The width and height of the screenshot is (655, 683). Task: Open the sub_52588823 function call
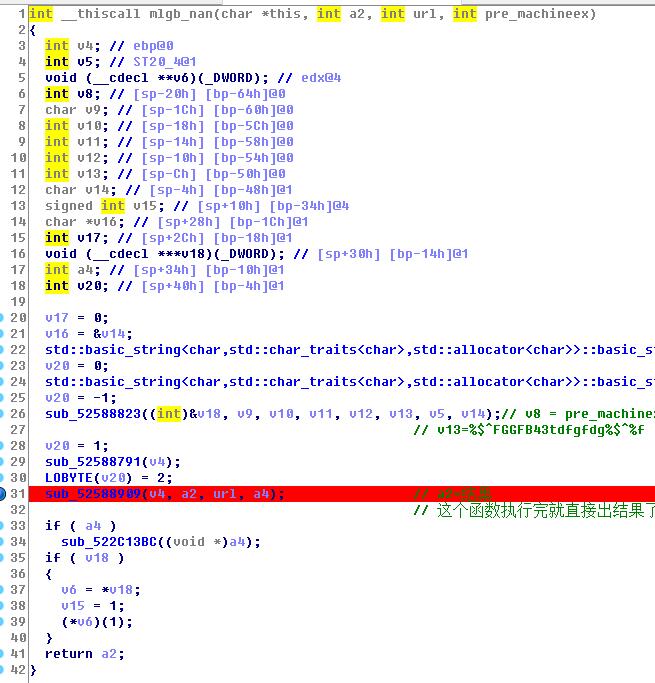93,414
